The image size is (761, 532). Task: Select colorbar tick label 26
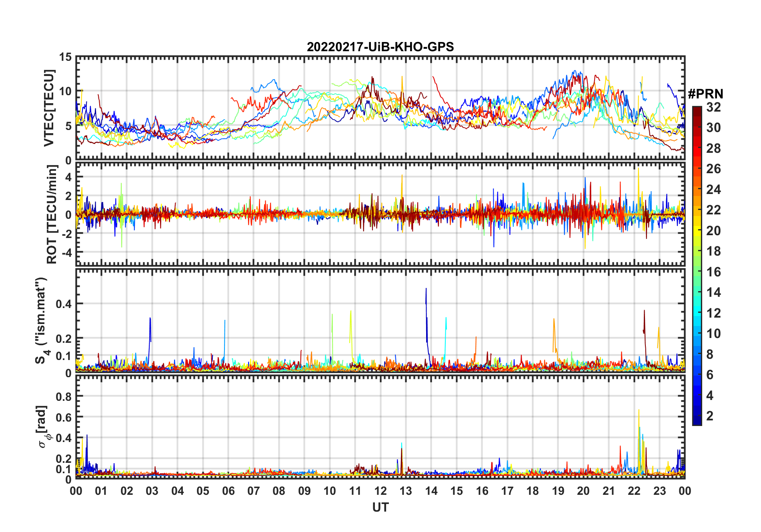713,169
